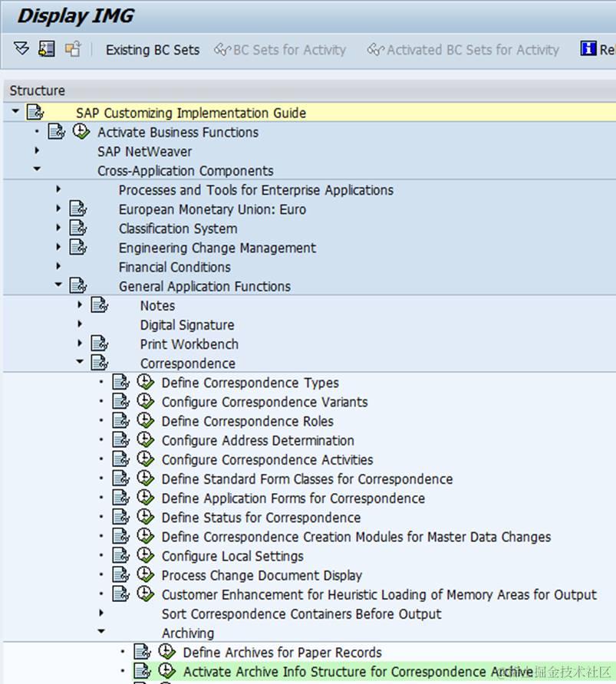The height and width of the screenshot is (684, 616).
Task: Expand European Monetary Union: Euro node
Action: tap(58, 208)
